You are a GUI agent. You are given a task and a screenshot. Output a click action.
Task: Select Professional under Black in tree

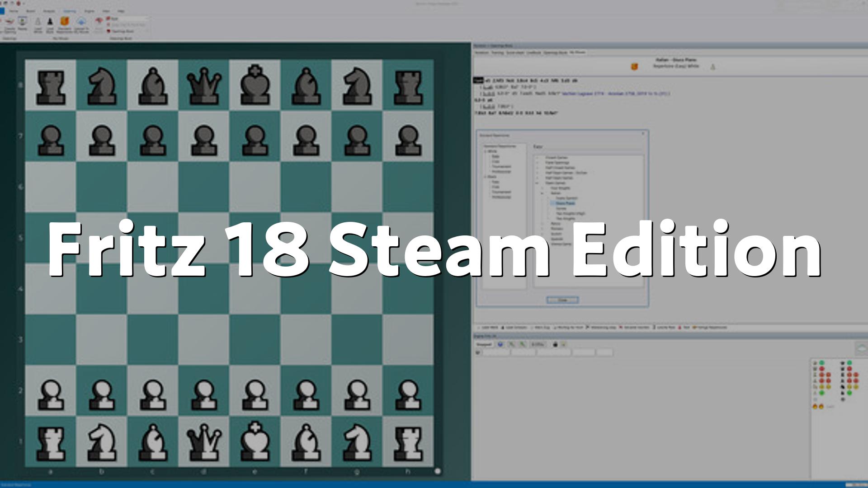click(x=502, y=197)
